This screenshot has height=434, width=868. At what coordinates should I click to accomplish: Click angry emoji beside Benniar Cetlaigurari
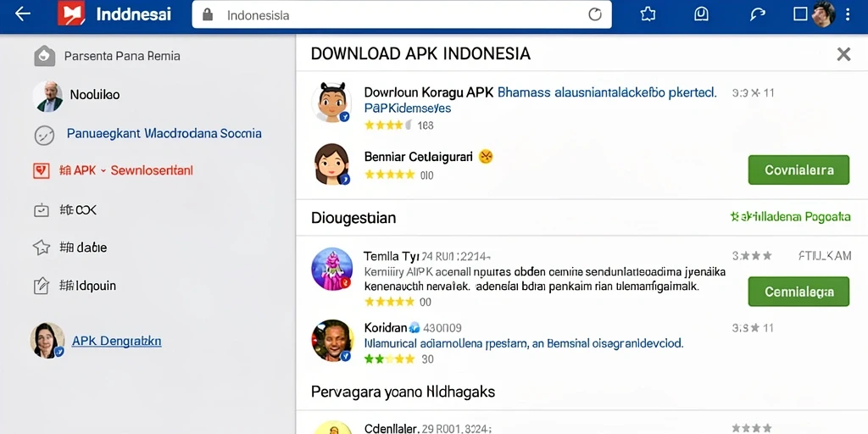(x=486, y=157)
